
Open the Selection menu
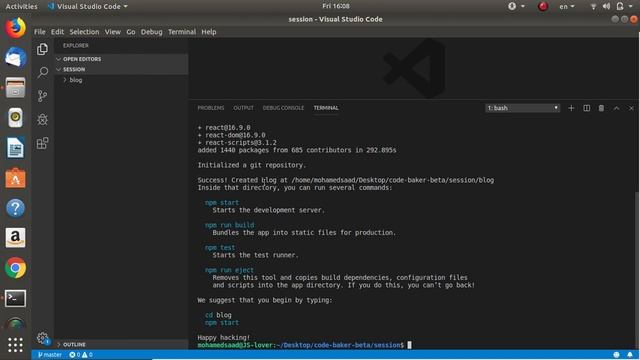[x=84, y=32]
